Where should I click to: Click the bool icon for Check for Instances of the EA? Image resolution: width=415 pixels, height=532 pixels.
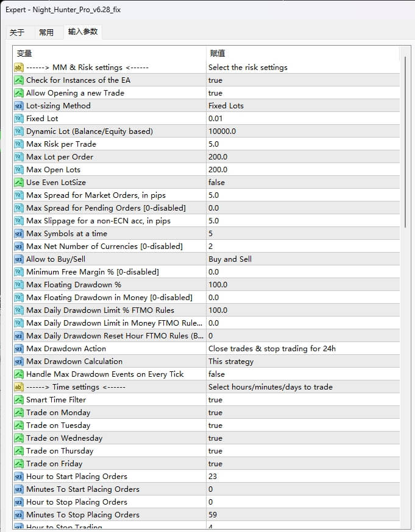(19, 80)
